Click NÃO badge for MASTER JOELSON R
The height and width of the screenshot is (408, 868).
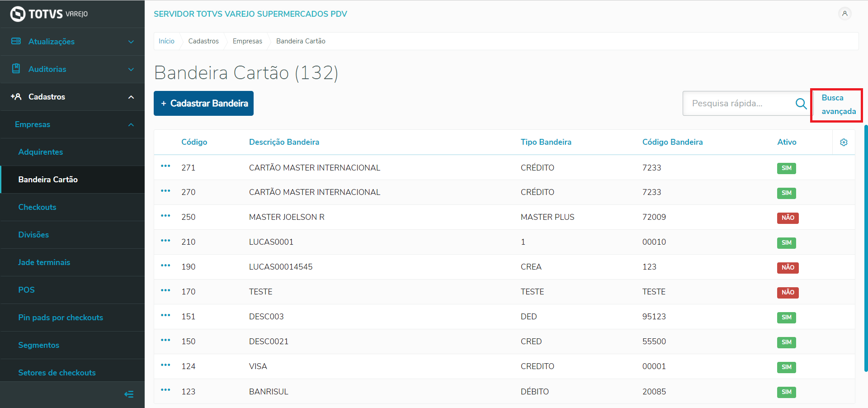click(x=788, y=218)
